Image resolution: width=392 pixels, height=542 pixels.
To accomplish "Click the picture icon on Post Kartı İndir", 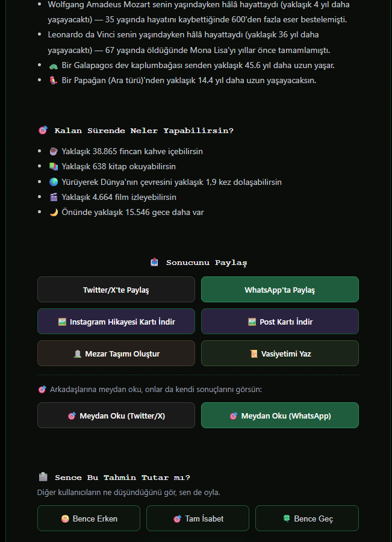I will pyautogui.click(x=252, y=322).
